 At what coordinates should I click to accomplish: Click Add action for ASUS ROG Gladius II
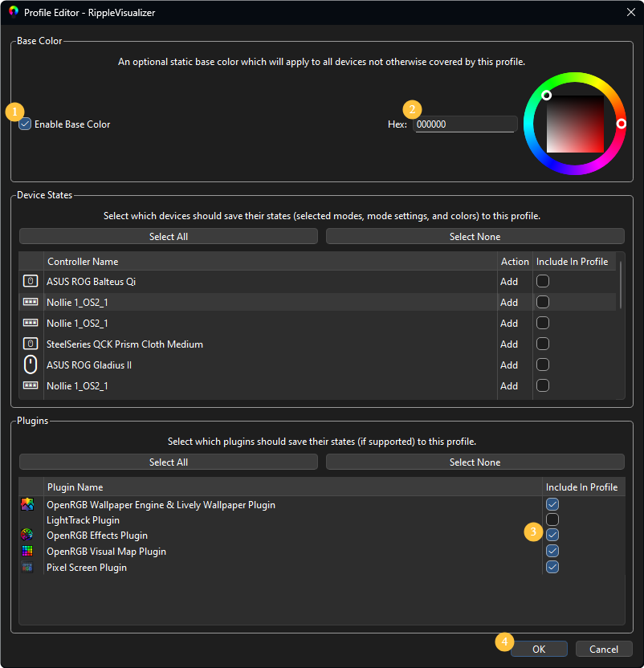pos(509,365)
